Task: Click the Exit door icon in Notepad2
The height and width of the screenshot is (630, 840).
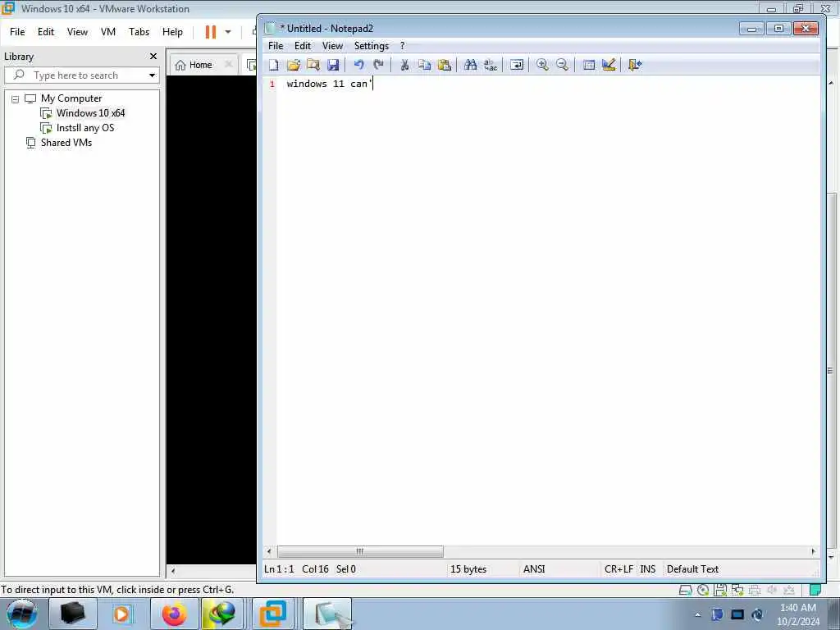Action: pos(635,65)
